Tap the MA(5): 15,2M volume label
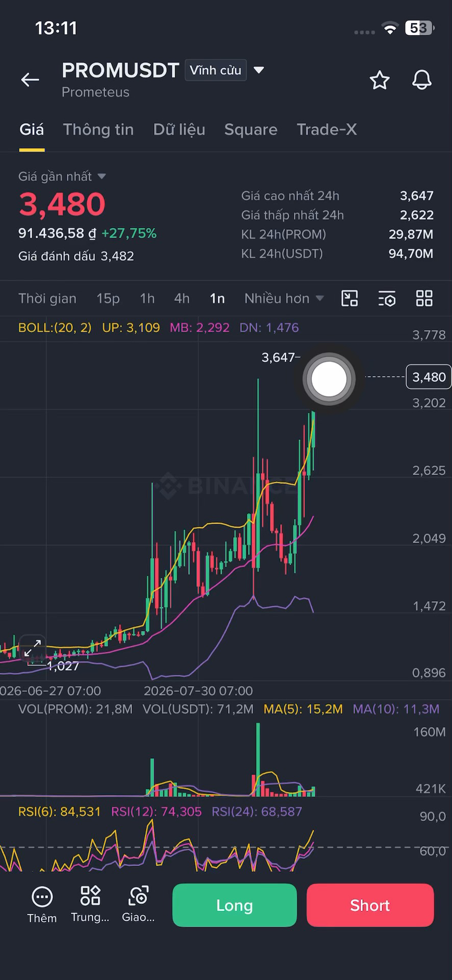This screenshot has height=980, width=452. point(303,709)
